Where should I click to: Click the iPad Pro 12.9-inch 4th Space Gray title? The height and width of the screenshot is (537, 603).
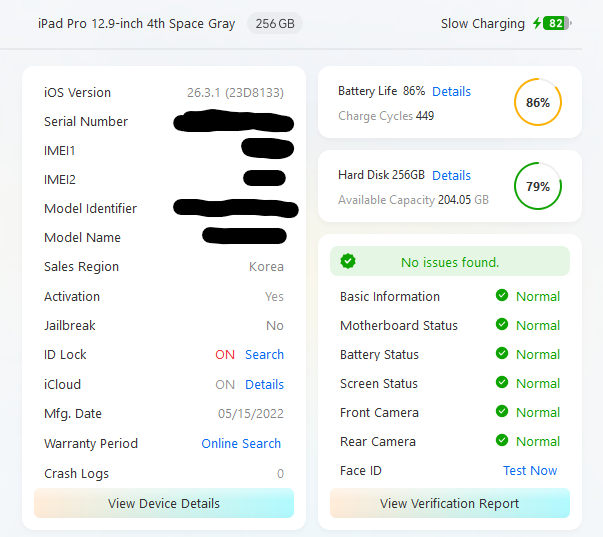click(137, 23)
